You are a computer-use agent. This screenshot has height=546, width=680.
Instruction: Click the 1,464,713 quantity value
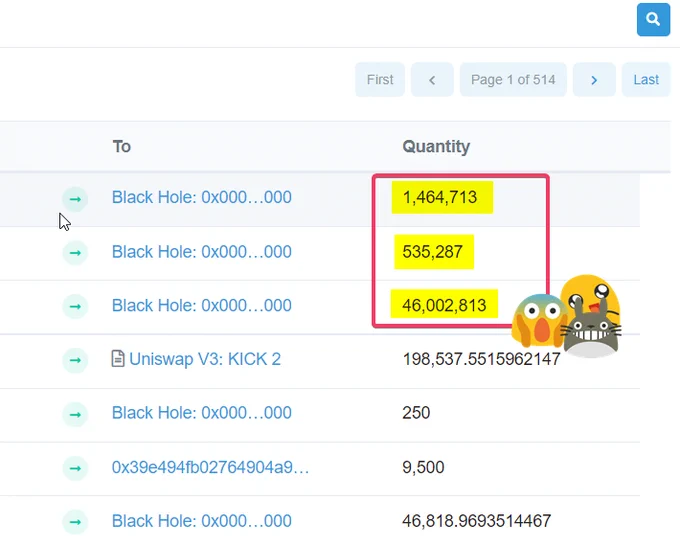click(x=440, y=197)
